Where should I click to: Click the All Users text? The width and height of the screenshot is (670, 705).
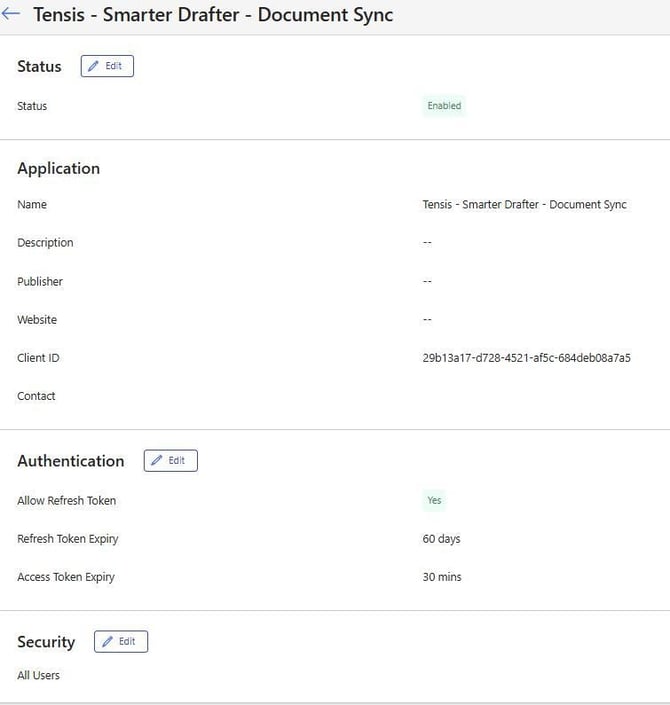point(38,676)
